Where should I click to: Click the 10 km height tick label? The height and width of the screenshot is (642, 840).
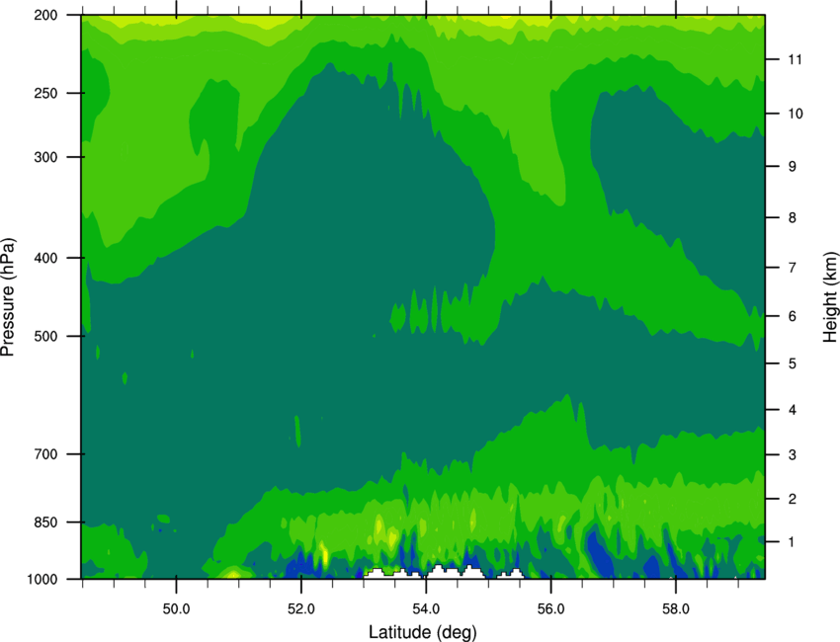pyautogui.click(x=796, y=114)
